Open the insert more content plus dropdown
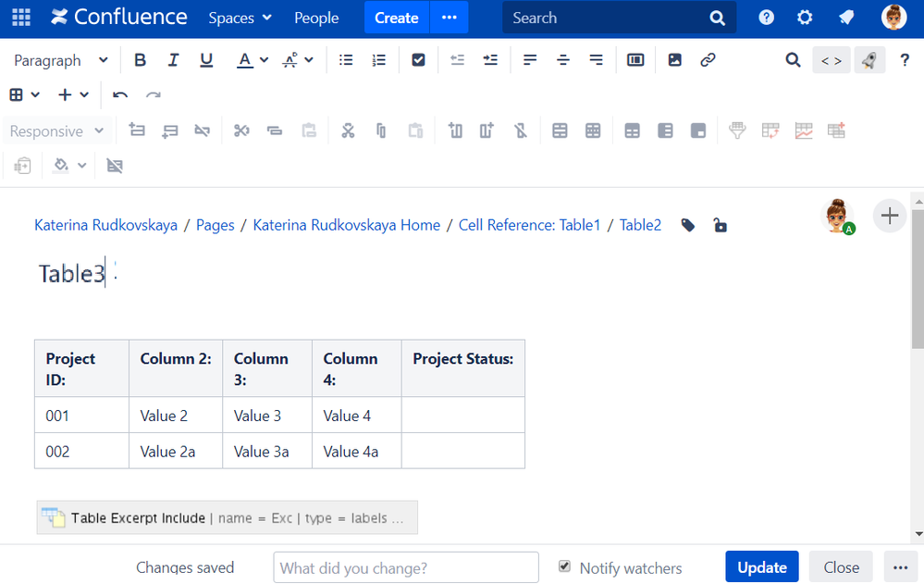The width and height of the screenshot is (924, 584). tap(73, 95)
